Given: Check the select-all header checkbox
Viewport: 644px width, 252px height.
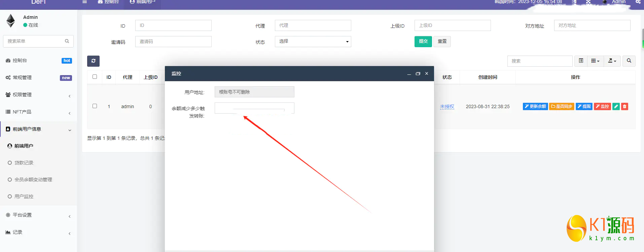Looking at the screenshot, I should [95, 77].
